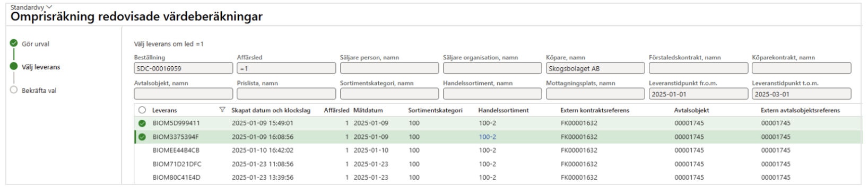The height and width of the screenshot is (195, 868).
Task: Click the Köpare field showing Skogsbolaget AB
Action: point(595,68)
